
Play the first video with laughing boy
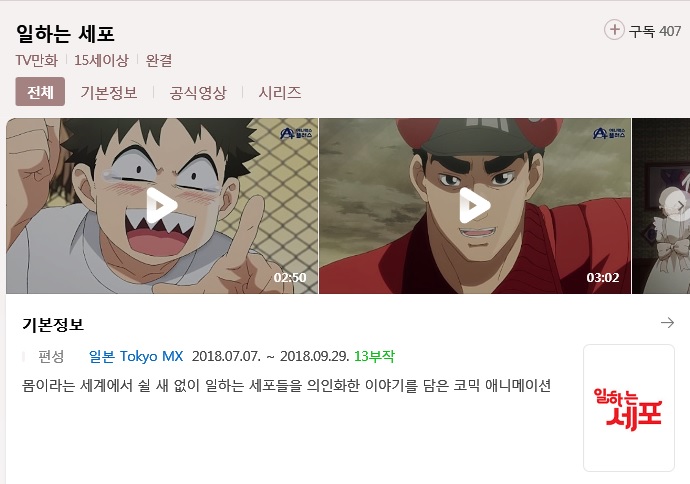coord(161,205)
